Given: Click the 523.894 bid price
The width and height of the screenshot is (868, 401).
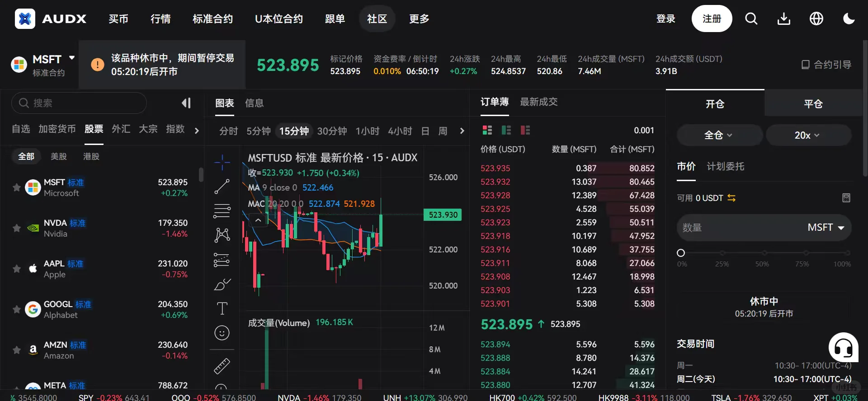Looking at the screenshot, I should 495,344.
